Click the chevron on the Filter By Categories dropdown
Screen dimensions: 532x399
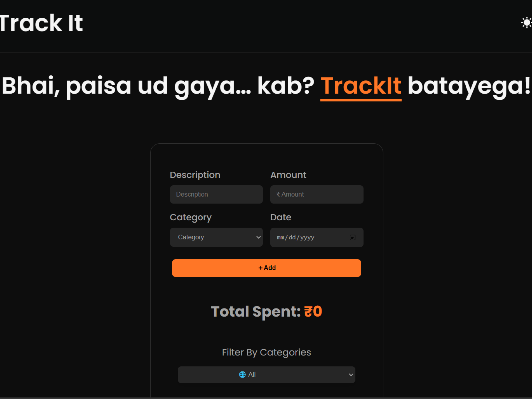tap(351, 375)
